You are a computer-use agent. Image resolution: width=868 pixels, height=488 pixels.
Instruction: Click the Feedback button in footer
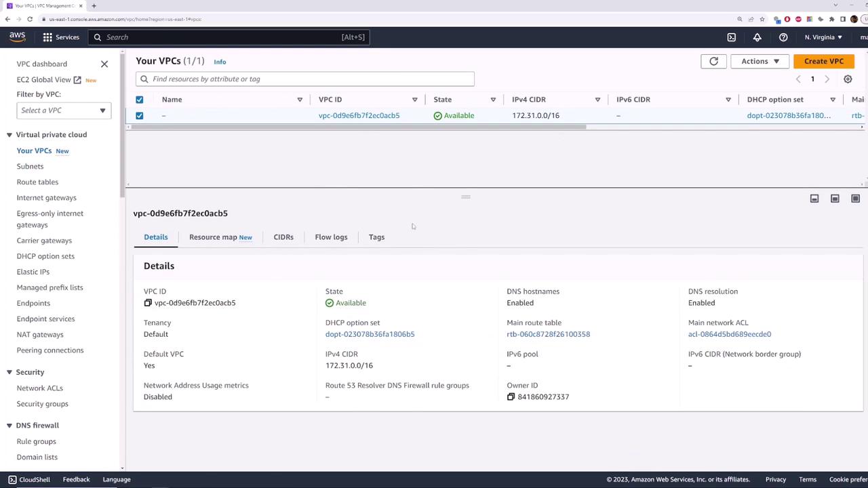pyautogui.click(x=76, y=479)
